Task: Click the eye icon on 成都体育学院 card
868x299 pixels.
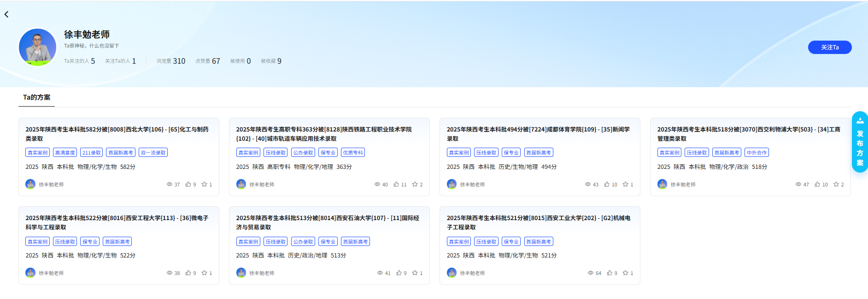Action: point(588,184)
